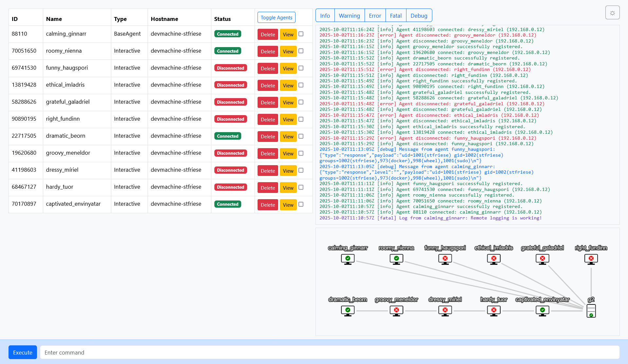Tick the checkbox for dramatic_beorn agent

pyautogui.click(x=301, y=136)
